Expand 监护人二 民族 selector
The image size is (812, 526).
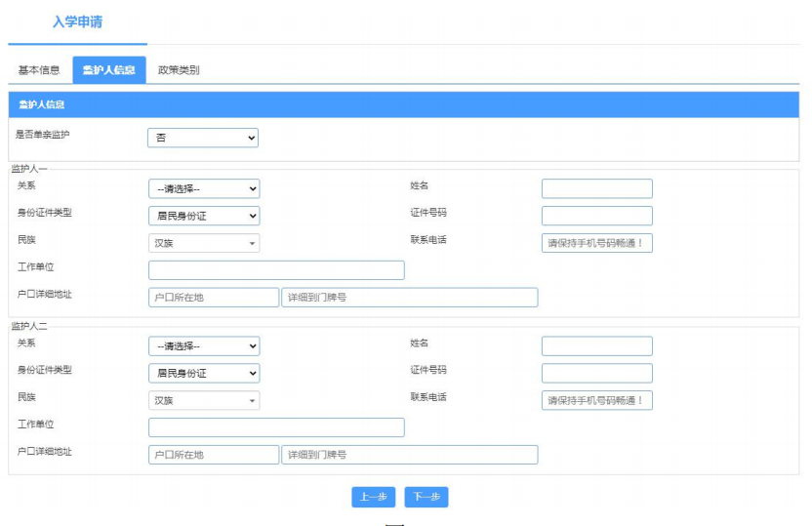point(204,400)
